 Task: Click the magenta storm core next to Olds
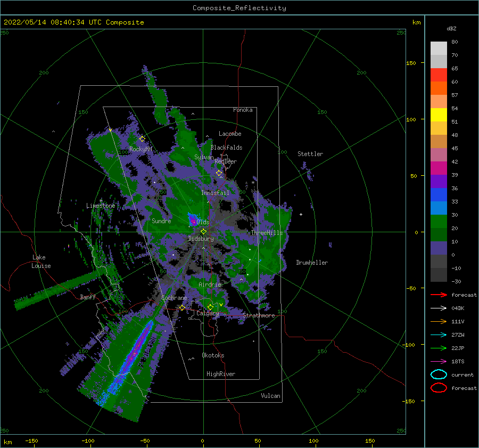[193, 221]
